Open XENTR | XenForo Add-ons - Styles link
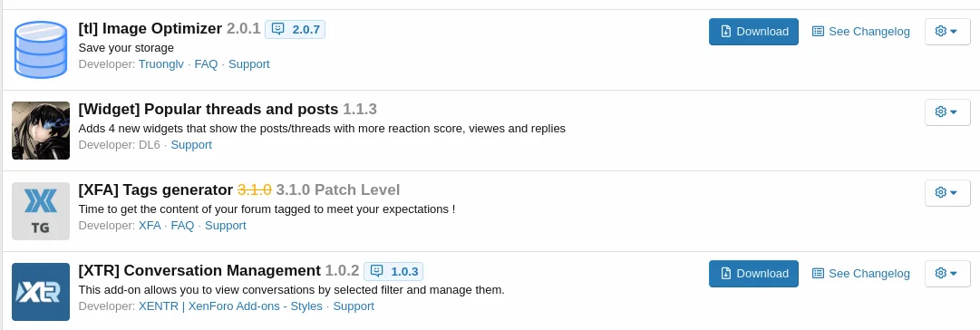This screenshot has width=980, height=330. point(230,306)
